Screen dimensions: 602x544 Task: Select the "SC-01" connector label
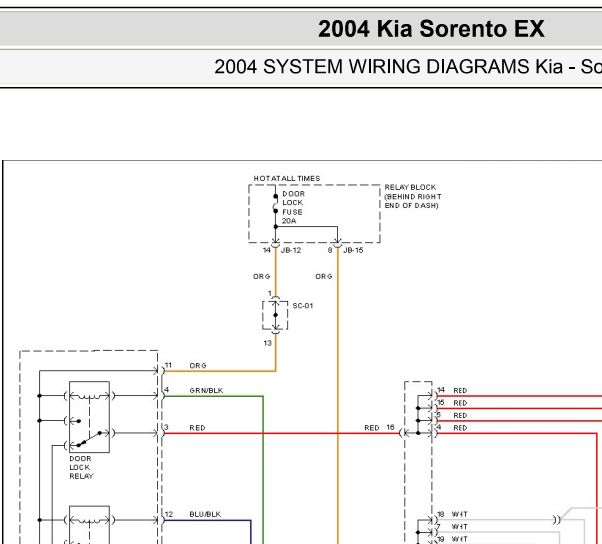coord(303,306)
